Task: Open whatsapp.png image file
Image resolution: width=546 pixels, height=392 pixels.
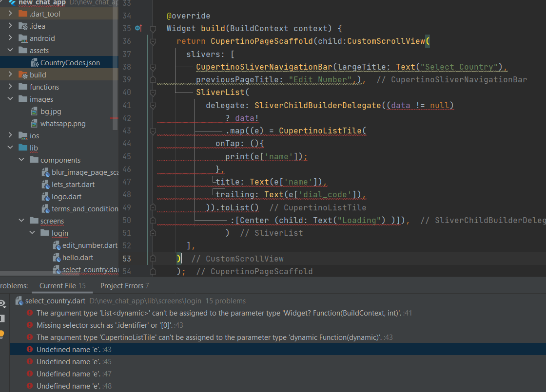Action: click(63, 124)
